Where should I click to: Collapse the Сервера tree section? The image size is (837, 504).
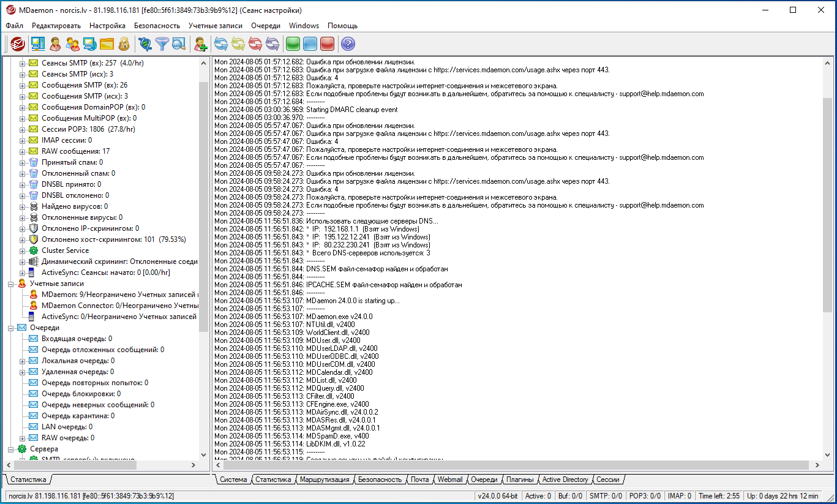tap(11, 449)
